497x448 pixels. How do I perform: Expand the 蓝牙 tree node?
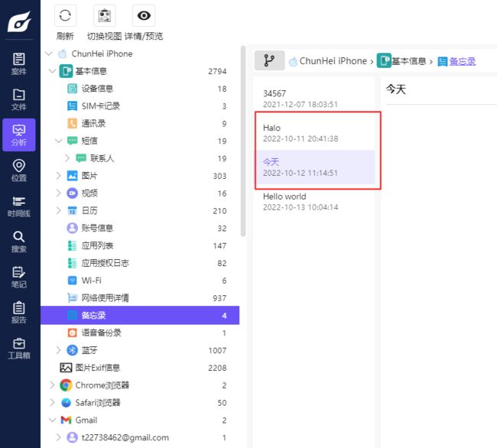point(59,350)
